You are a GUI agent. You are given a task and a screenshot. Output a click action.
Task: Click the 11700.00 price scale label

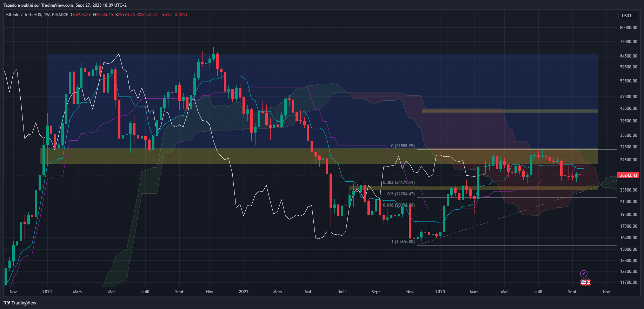(629, 282)
